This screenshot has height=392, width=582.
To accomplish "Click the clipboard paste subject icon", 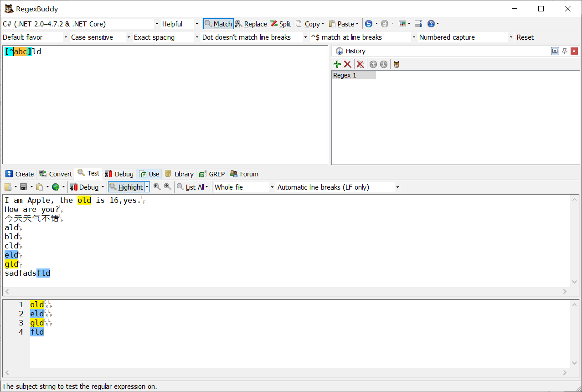I will point(40,187).
